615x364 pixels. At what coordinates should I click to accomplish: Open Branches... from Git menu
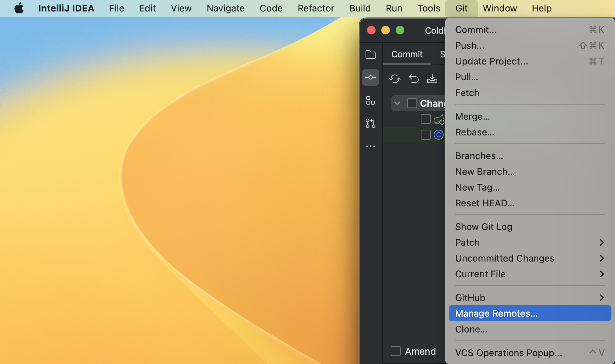pyautogui.click(x=530, y=156)
